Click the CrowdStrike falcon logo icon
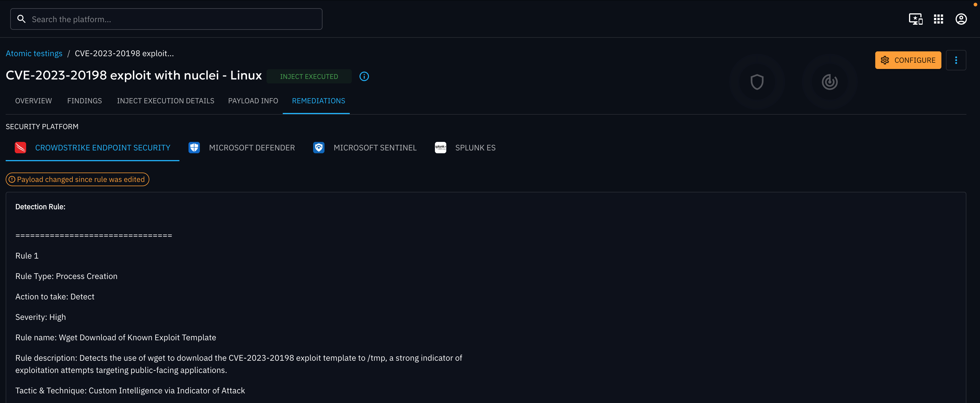Screen dimensions: 980x403 click(20, 148)
